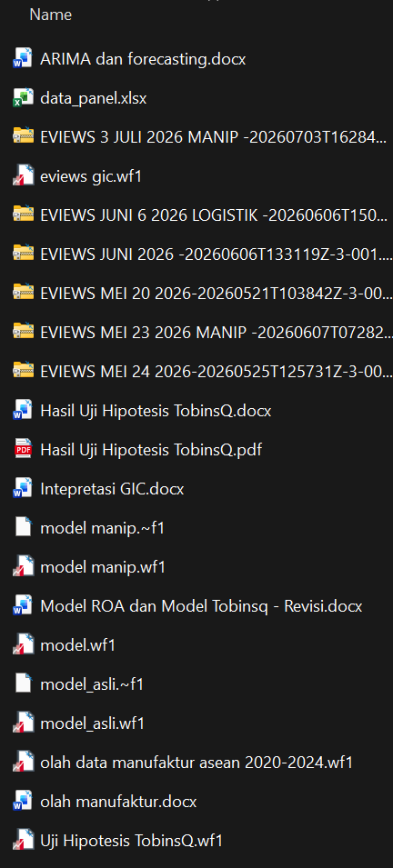The image size is (393, 868).
Task: Select file name Intepretasi GIC.docx
Action: [x=112, y=489]
